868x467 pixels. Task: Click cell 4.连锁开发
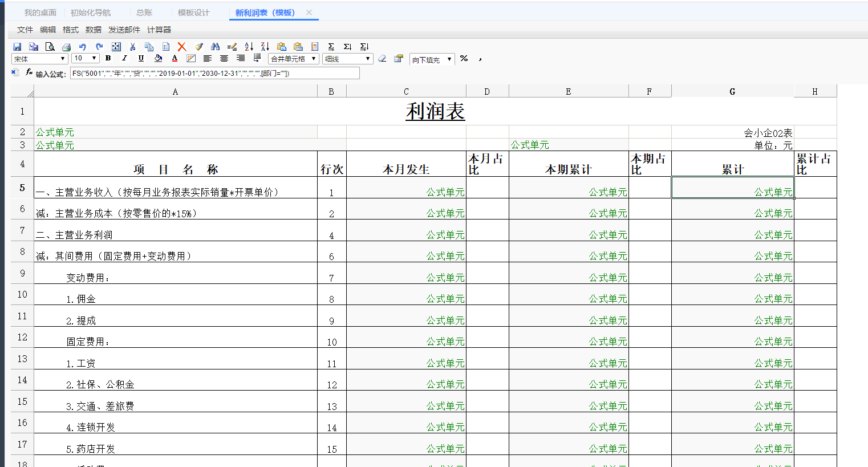coord(176,423)
